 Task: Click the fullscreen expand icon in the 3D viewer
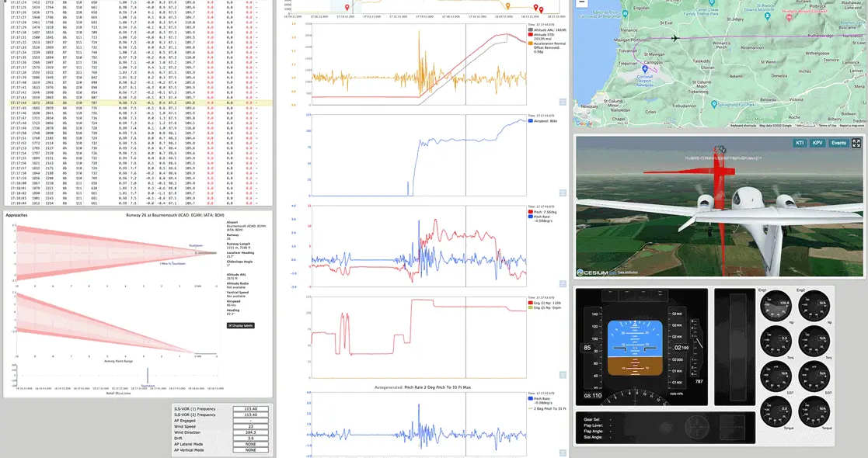(856, 143)
